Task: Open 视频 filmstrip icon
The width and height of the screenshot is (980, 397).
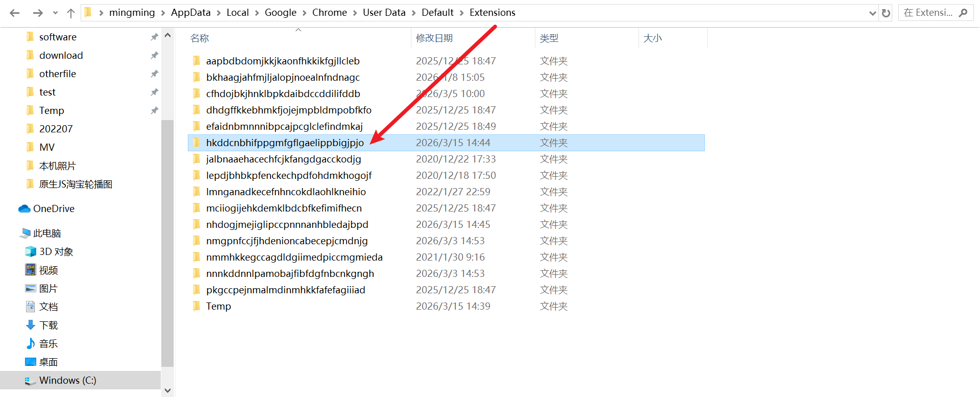Action: (x=31, y=270)
